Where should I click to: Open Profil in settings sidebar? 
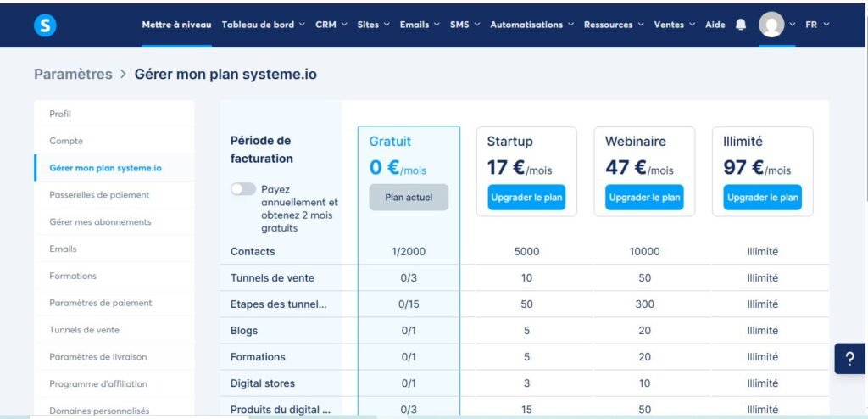click(x=114, y=114)
